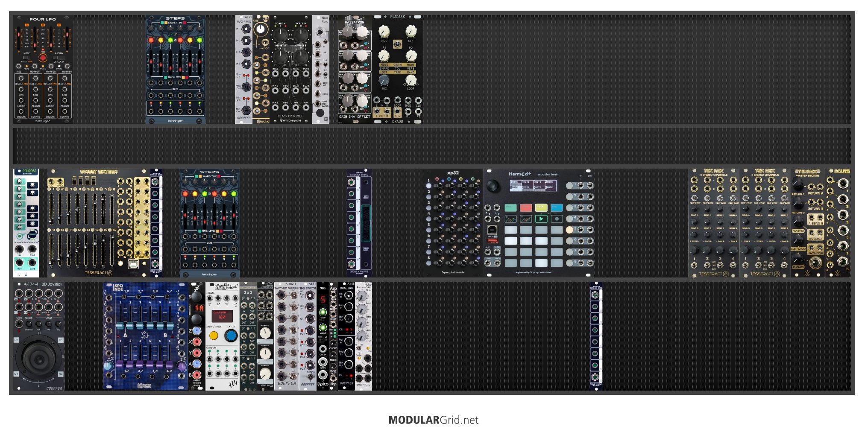The height and width of the screenshot is (429, 868).
Task: Click the X jack on the sleepers module
Action: pyautogui.click(x=196, y=342)
